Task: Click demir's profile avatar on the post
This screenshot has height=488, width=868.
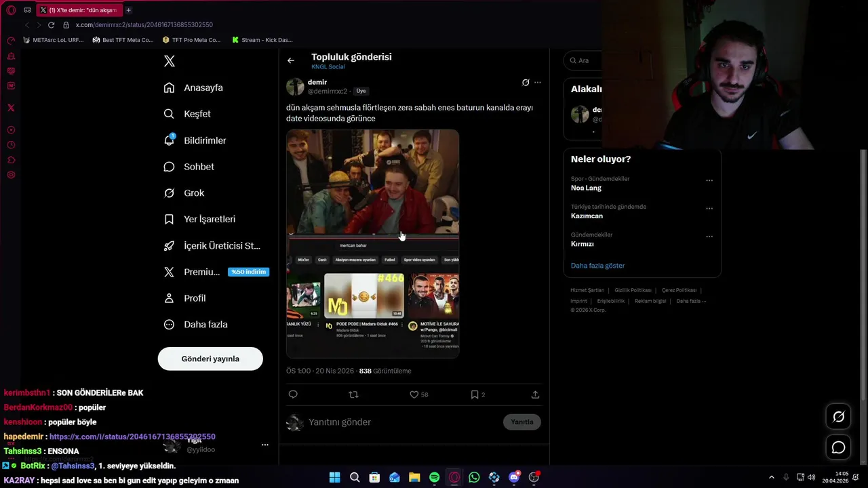Action: tap(295, 87)
